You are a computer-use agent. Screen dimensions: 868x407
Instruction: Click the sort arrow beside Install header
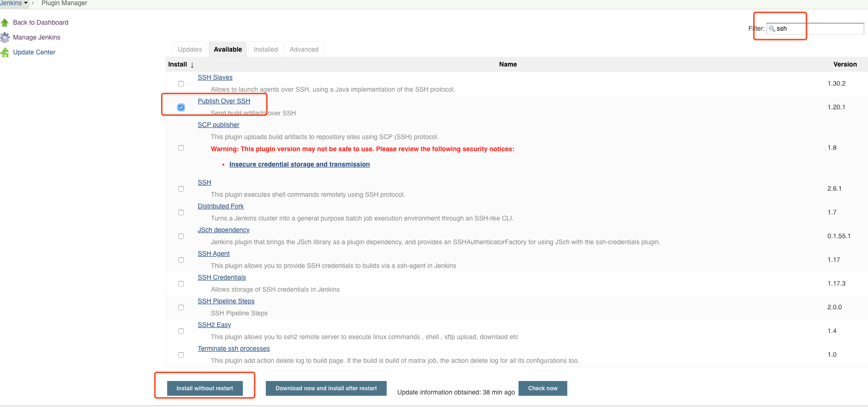[192, 65]
